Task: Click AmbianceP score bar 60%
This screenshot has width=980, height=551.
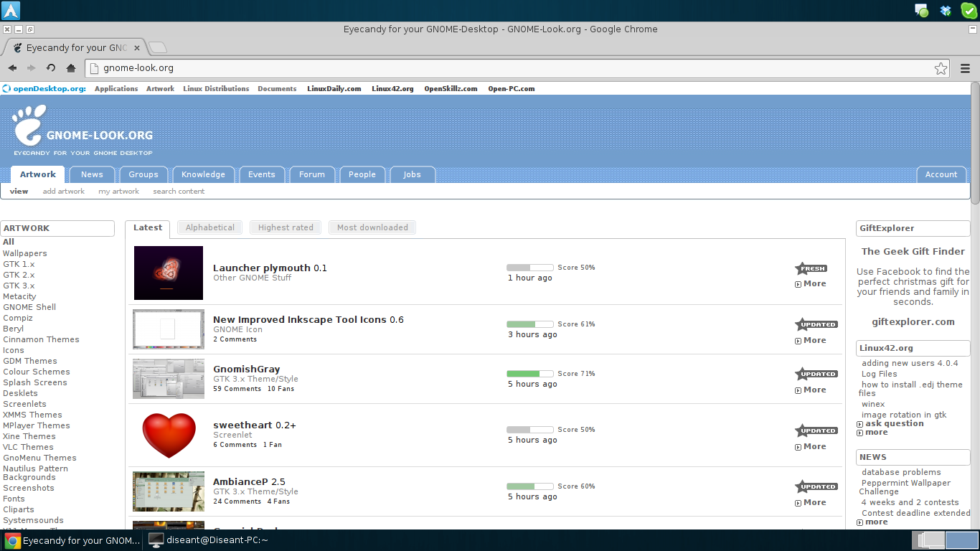Action: [x=529, y=486]
